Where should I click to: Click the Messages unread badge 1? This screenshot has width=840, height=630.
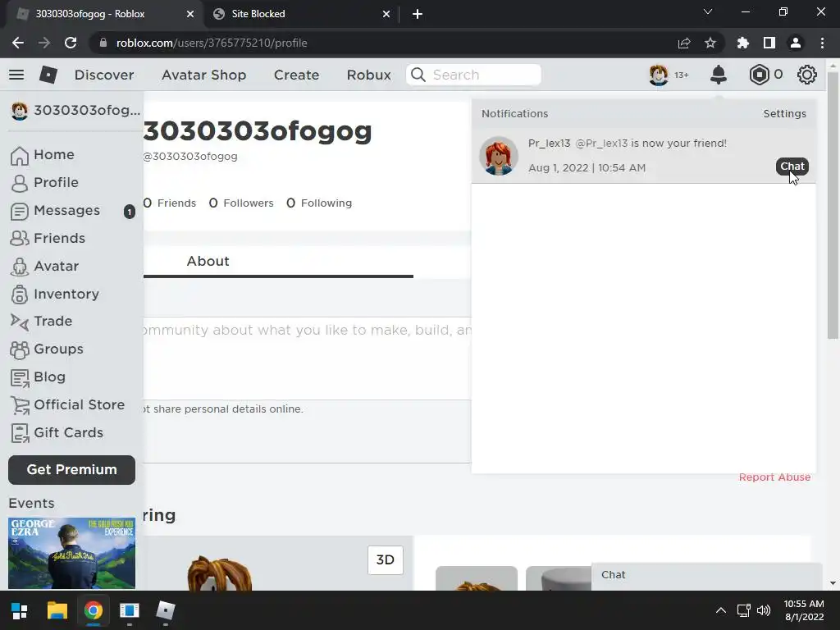click(129, 212)
